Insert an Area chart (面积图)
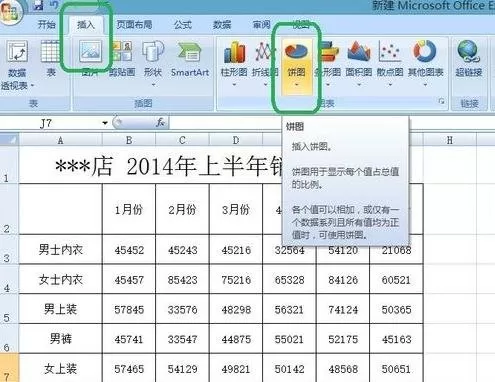The height and width of the screenshot is (382, 495). [x=359, y=63]
